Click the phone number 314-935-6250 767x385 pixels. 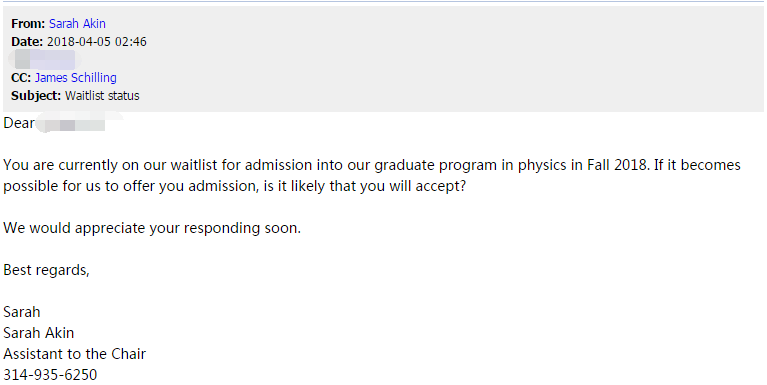50,375
